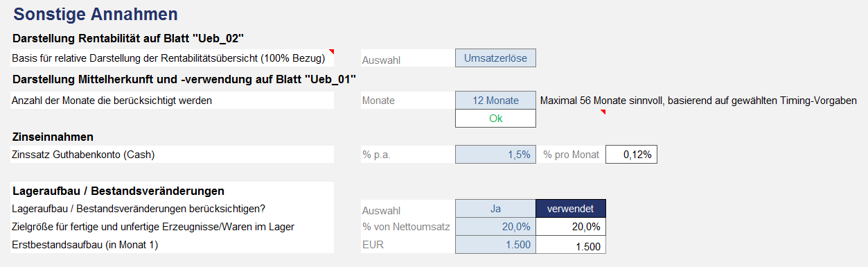
Task: Click the 1,5% interest rate input cell
Action: (495, 155)
